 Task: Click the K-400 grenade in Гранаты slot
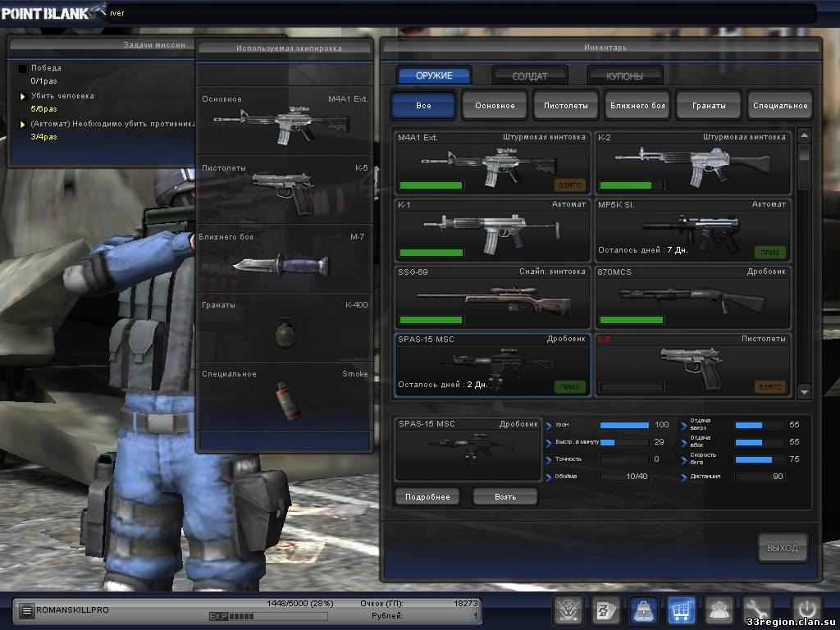click(285, 332)
